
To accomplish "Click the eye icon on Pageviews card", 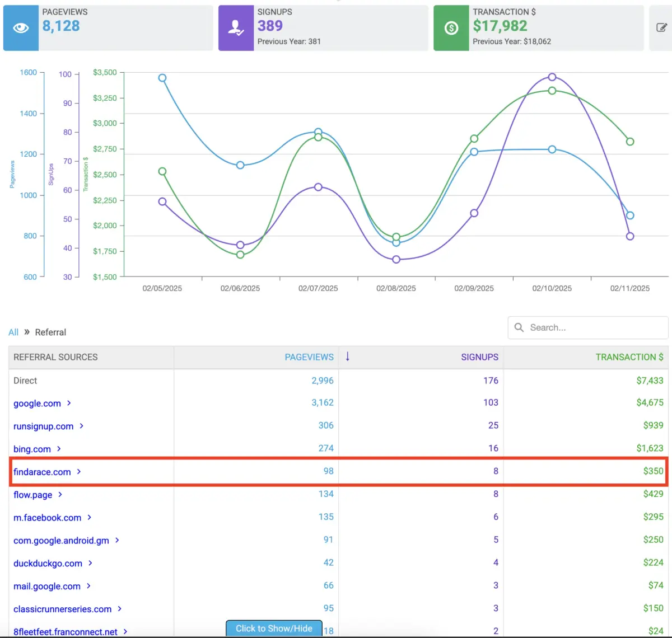I will (x=21, y=28).
